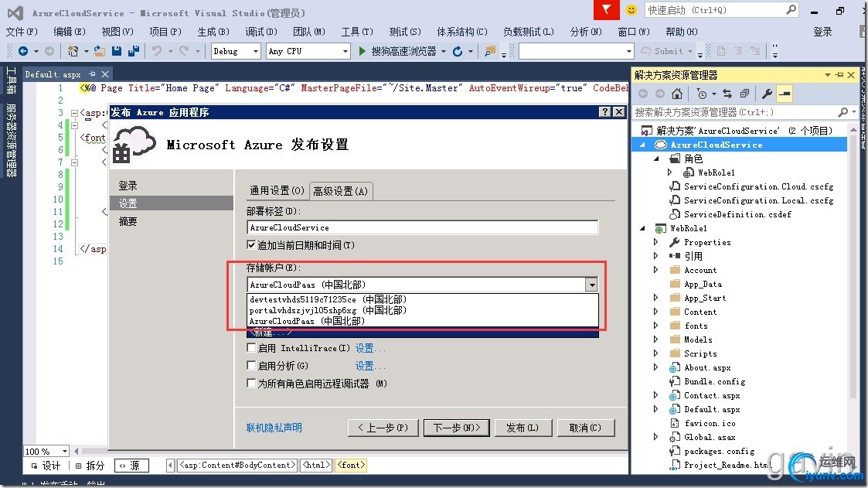Viewport: 868px width, 488px height.
Task: Expand the Properties folder node
Action: (x=655, y=242)
